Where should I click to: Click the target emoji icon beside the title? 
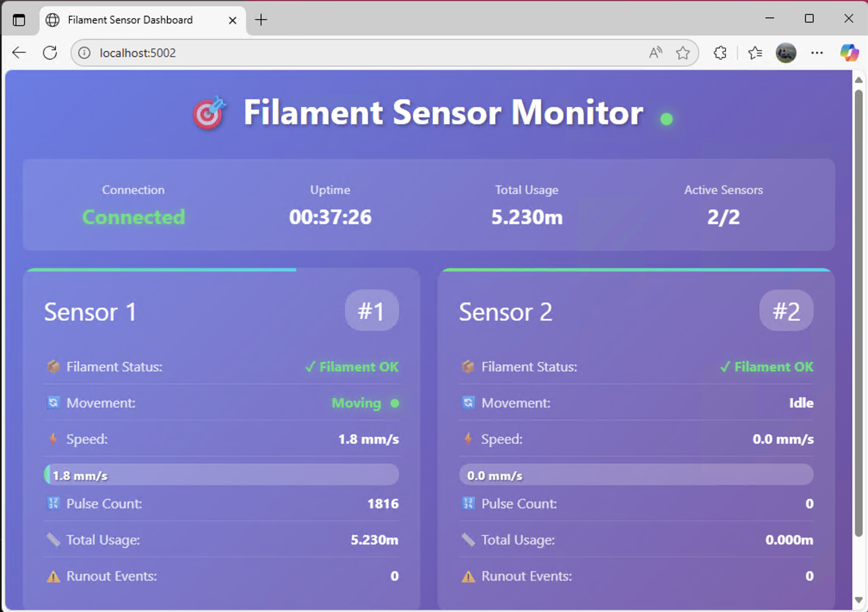(209, 113)
